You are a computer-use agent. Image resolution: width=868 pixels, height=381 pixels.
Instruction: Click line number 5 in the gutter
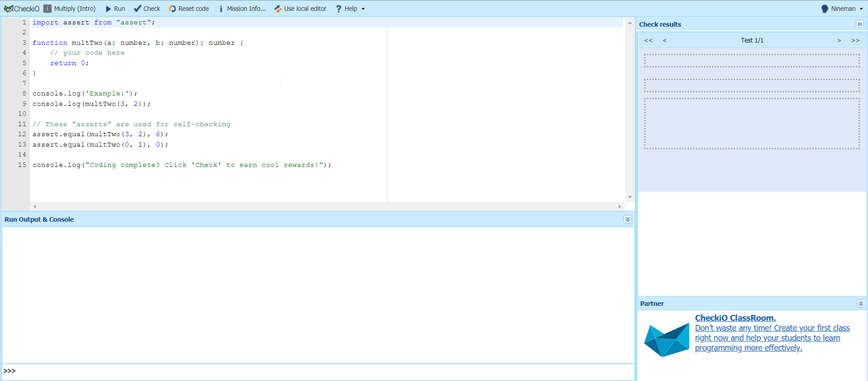[24, 63]
